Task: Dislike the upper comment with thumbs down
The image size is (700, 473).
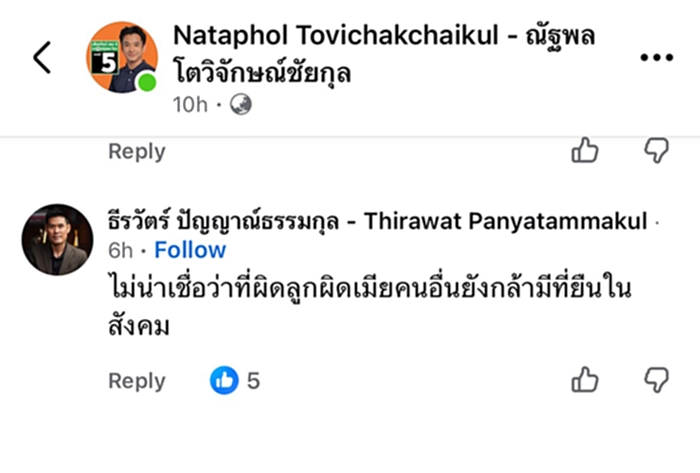Action: click(x=657, y=150)
